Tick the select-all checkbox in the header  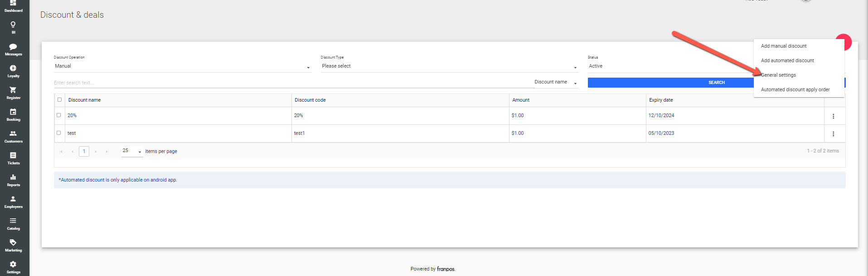point(59,100)
